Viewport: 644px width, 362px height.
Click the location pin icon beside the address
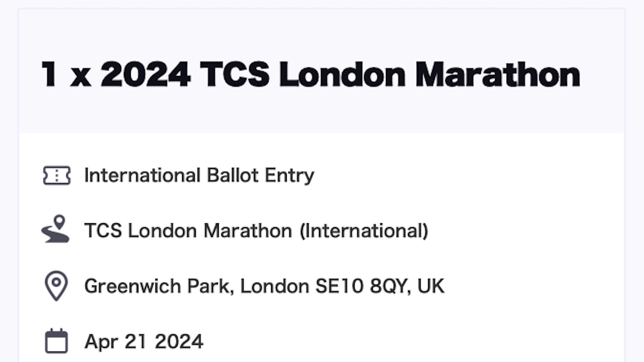pos(56,286)
